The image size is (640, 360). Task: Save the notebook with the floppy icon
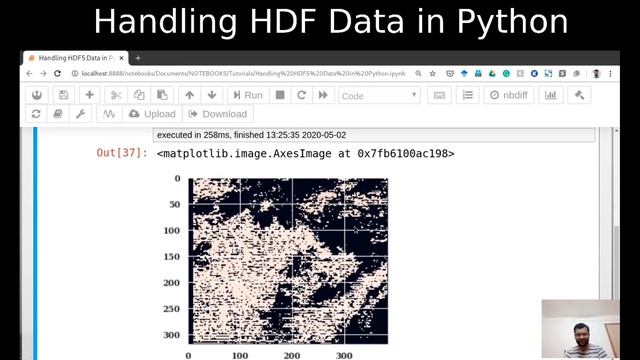tap(64, 95)
